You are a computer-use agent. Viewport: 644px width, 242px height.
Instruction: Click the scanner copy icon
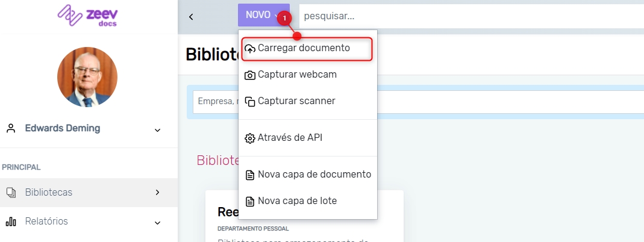pos(250,102)
